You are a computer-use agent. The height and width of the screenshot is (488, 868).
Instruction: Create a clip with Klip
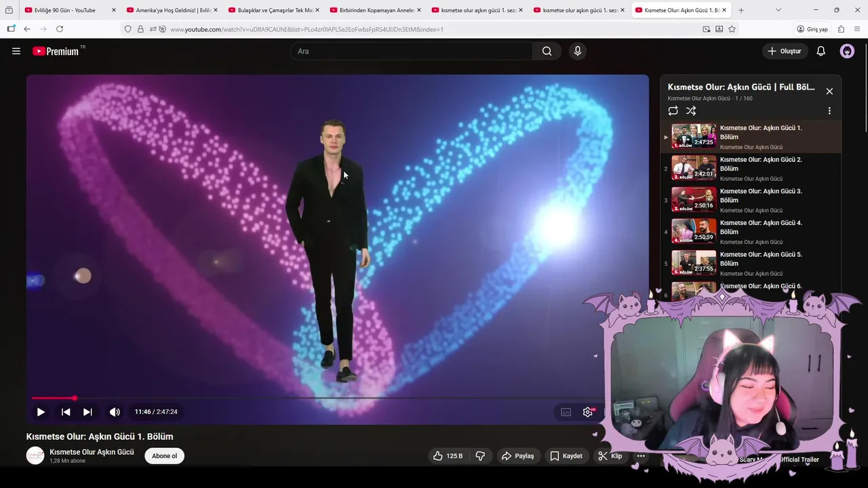pos(610,456)
